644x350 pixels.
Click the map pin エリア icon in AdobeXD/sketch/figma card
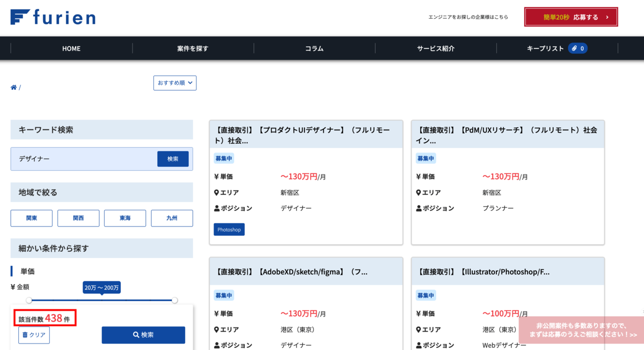(x=216, y=330)
